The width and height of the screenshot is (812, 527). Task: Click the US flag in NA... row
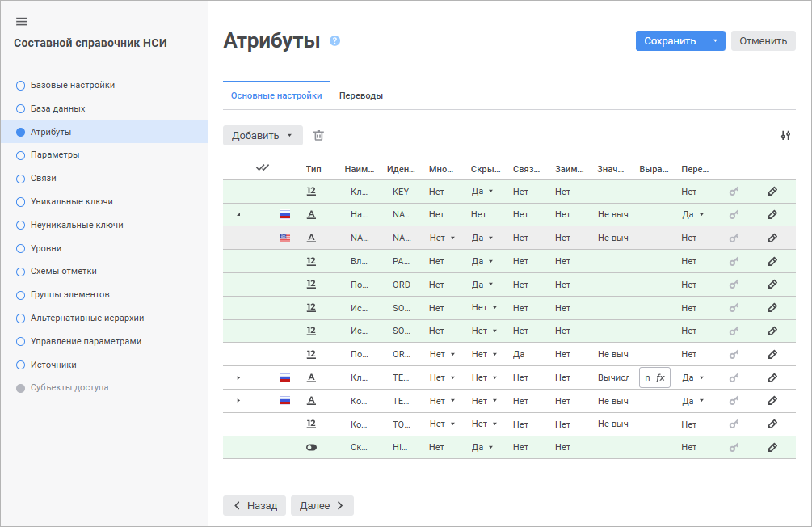click(x=285, y=238)
